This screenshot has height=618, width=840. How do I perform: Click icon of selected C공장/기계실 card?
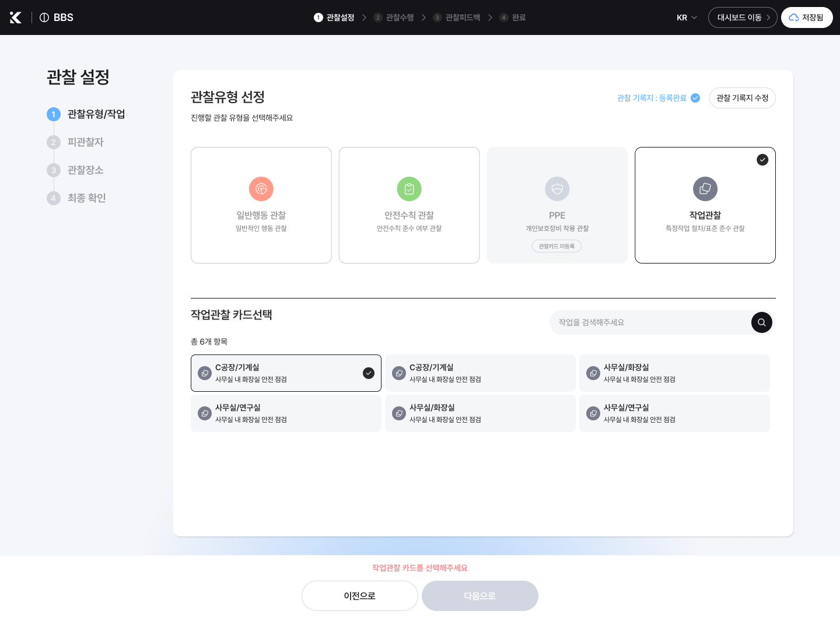coord(205,373)
